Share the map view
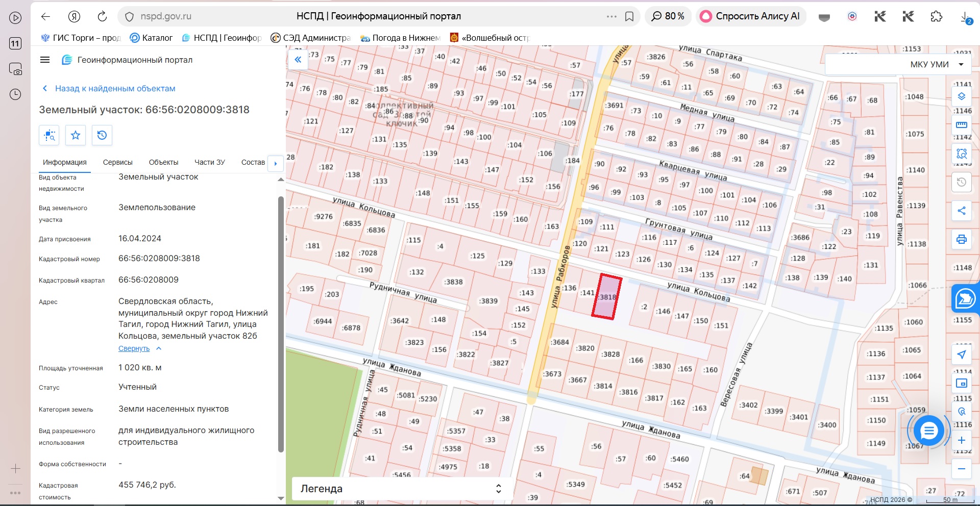This screenshot has height=506, width=980. (962, 211)
